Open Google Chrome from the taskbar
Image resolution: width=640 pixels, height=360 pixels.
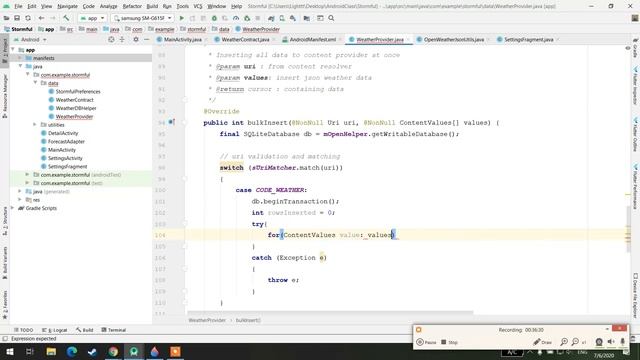113,351
